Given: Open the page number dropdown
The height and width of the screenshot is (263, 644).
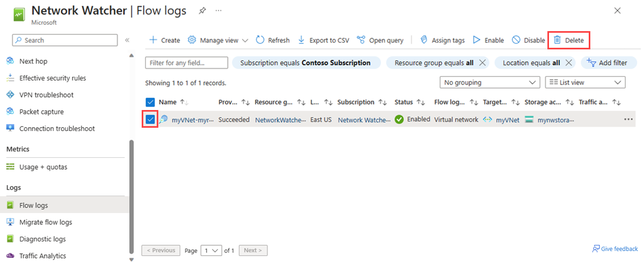Looking at the screenshot, I should point(211,250).
